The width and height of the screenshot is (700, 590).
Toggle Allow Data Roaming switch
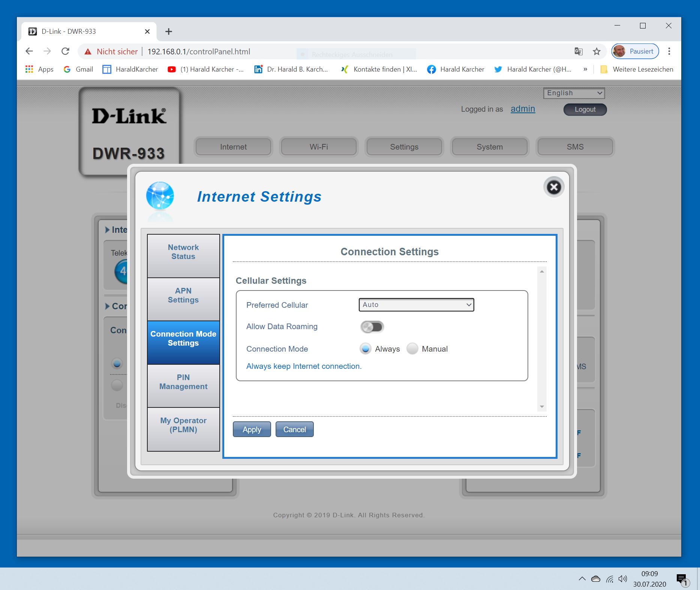click(372, 327)
